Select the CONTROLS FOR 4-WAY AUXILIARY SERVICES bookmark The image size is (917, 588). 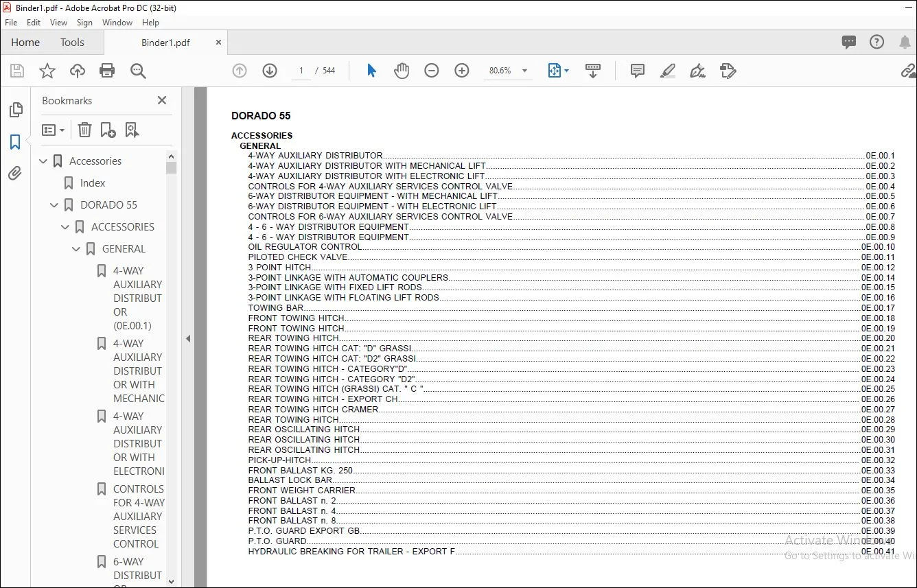tap(139, 517)
